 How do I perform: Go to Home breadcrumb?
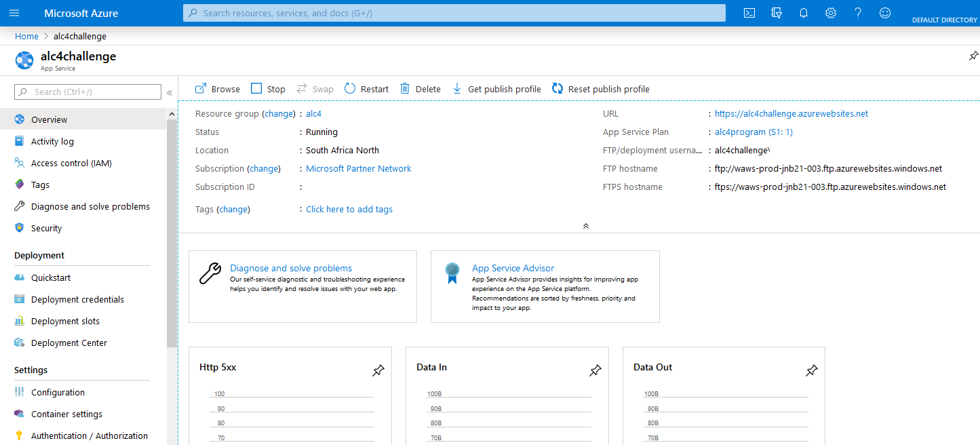(x=26, y=36)
